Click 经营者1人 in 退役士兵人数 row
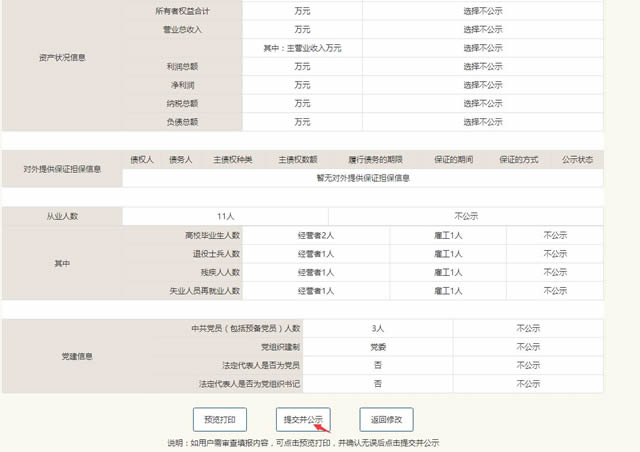 coord(316,254)
